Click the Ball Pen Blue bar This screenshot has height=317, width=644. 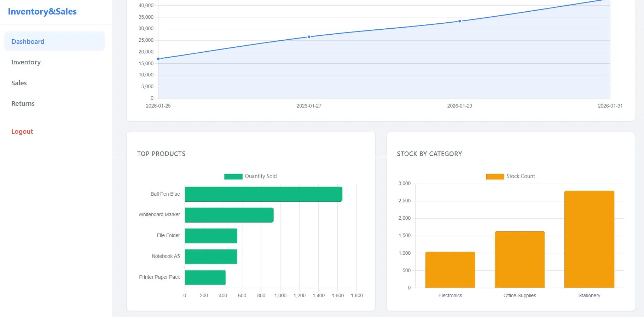tap(263, 194)
